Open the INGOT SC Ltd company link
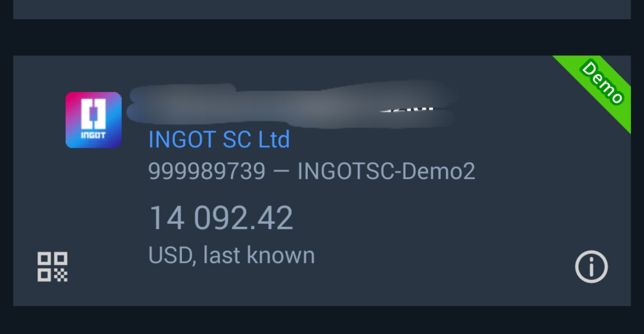This screenshot has height=334, width=644. 219,139
